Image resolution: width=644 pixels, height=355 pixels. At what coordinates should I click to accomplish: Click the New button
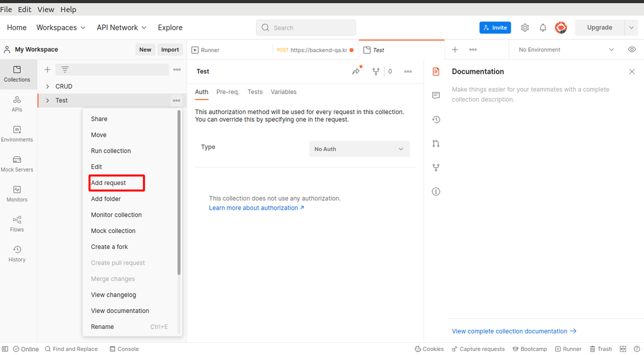point(145,49)
